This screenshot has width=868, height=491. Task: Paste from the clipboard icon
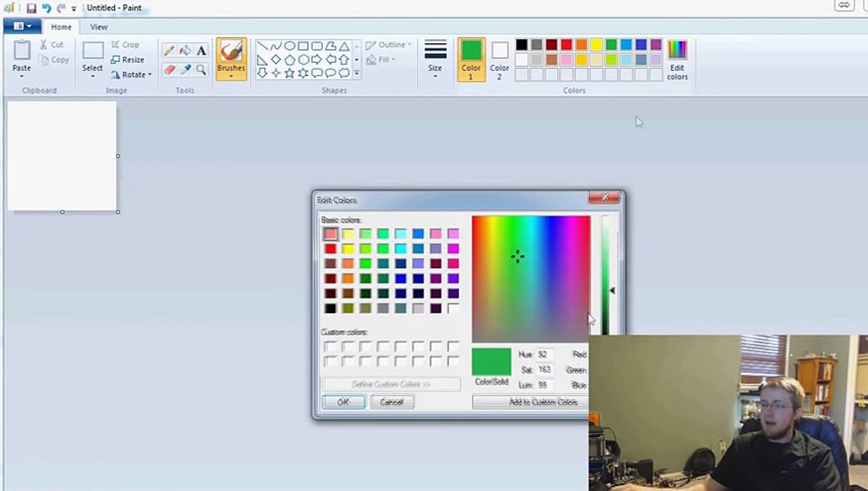tap(22, 50)
